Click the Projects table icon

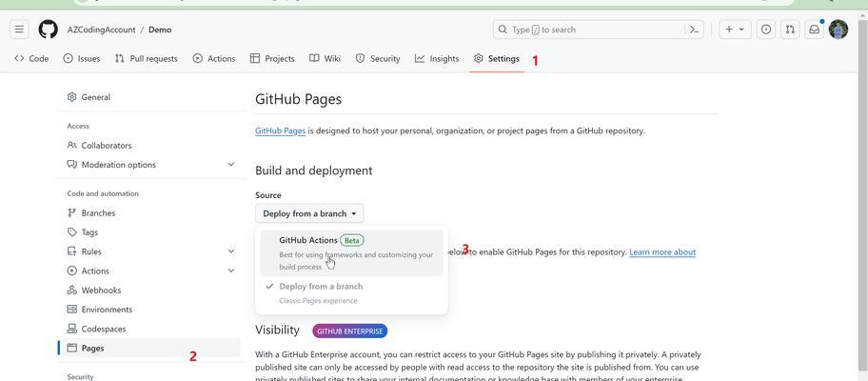click(x=255, y=58)
